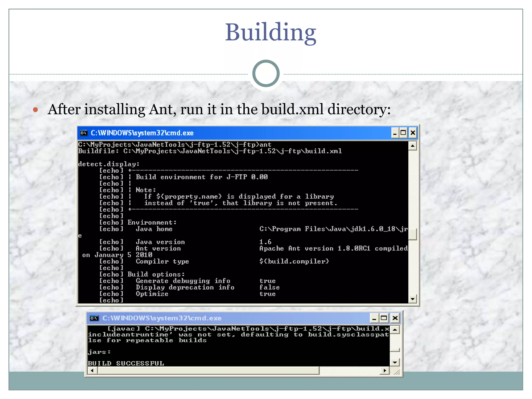Click the 'Java home' console entry
This screenshot has height=399, width=532.
pyautogui.click(x=154, y=229)
